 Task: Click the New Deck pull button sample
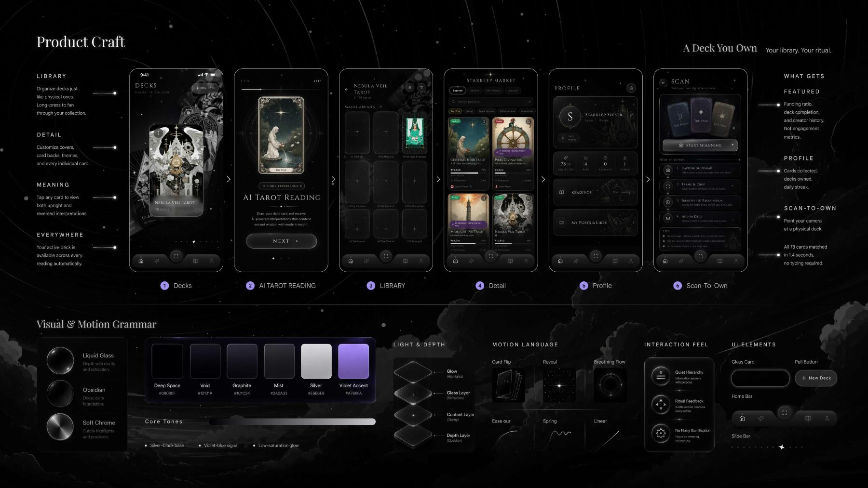[x=816, y=378]
